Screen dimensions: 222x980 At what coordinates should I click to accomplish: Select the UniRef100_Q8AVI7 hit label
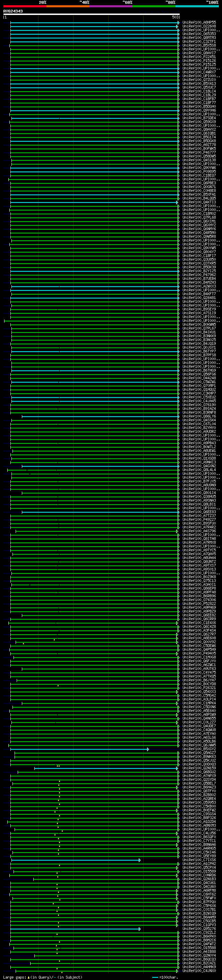[199, 53]
